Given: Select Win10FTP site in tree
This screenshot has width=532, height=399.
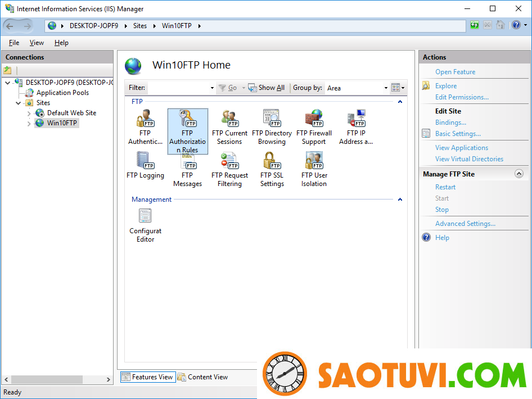Looking at the screenshot, I should [62, 123].
